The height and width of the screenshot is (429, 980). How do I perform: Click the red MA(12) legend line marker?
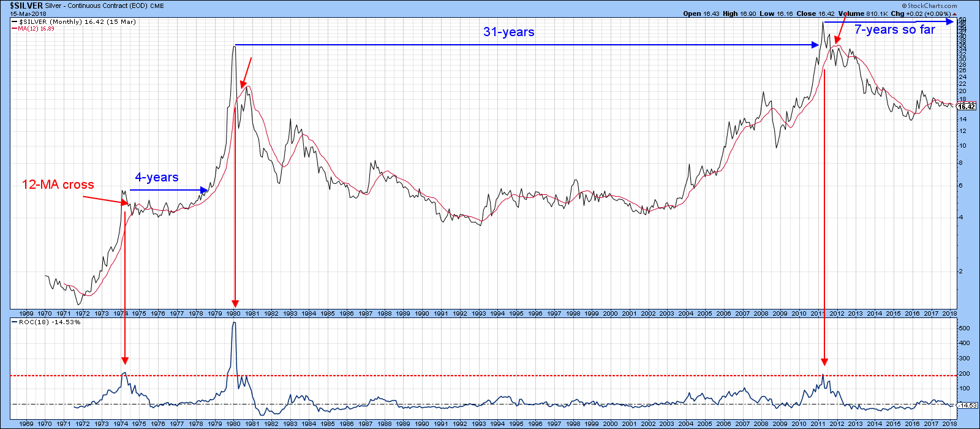click(14, 29)
